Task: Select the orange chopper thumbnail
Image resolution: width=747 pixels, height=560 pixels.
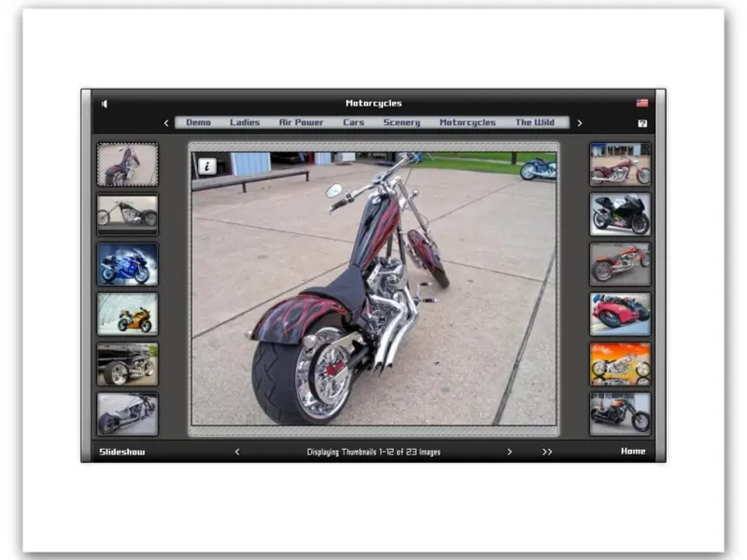Action: coord(620,264)
